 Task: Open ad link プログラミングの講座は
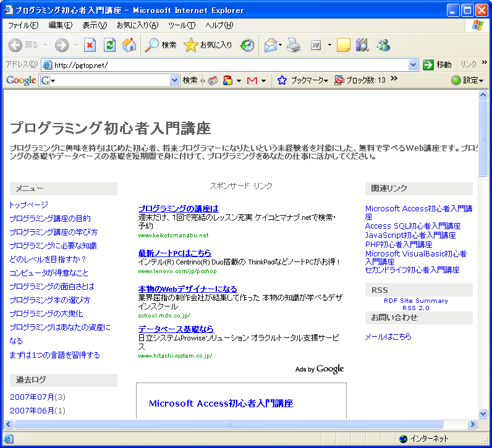(x=178, y=208)
